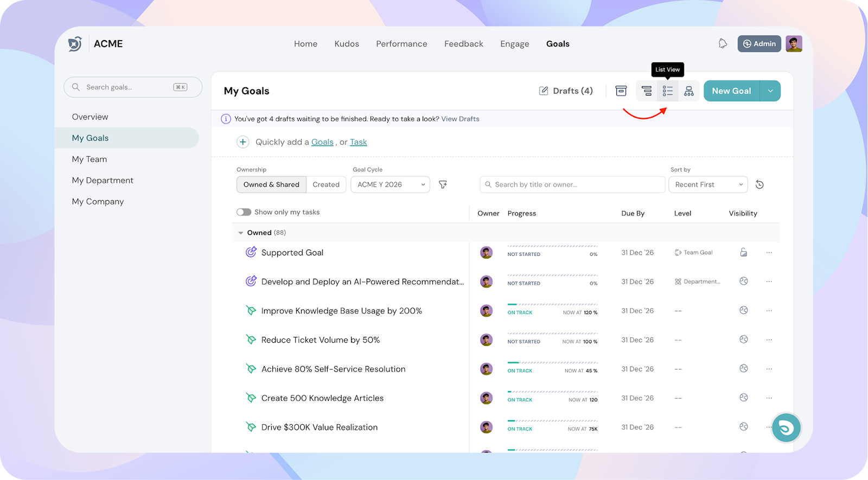Viewport: 868px width, 480px height.
Task: Click the Team Goal level label
Action: pyautogui.click(x=693, y=252)
